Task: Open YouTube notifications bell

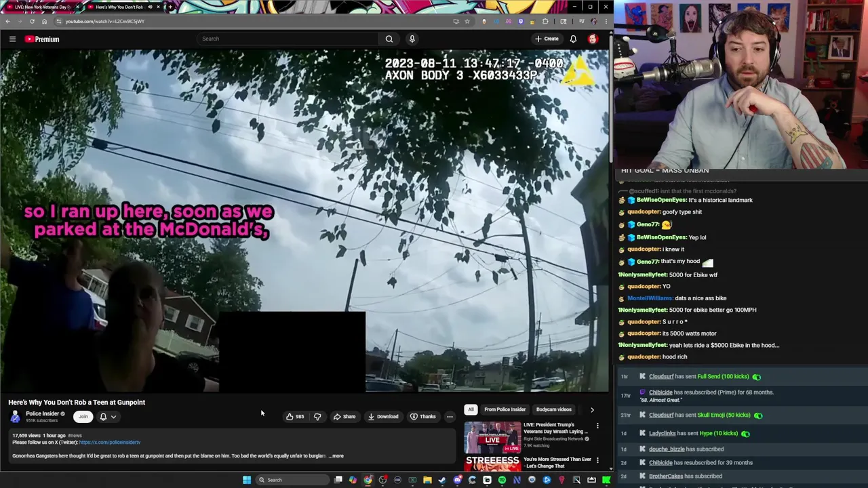Action: tap(573, 39)
